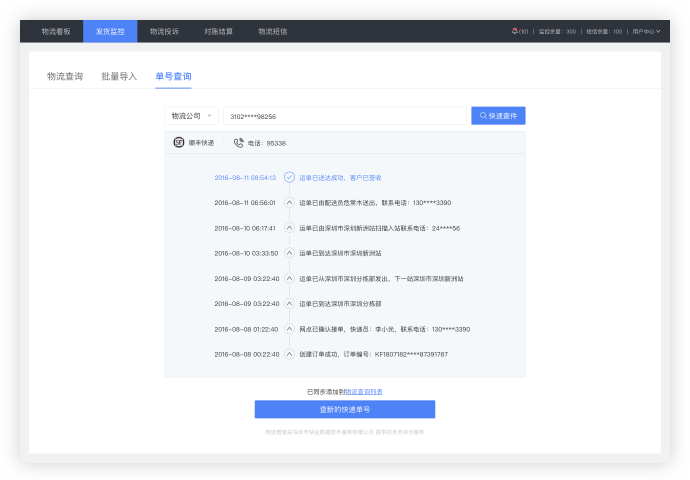The width and height of the screenshot is (690, 480).
Task: Click the timeline marker at 2016-08-10 03:33:50
Action: point(289,253)
